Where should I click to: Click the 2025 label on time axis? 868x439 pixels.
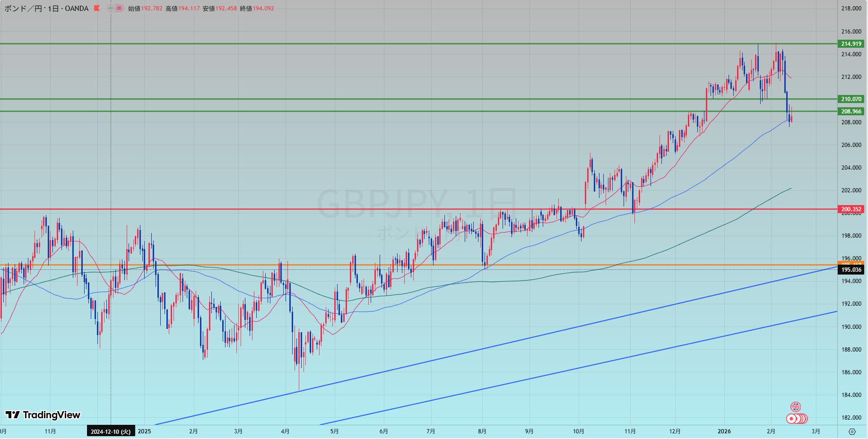point(144,431)
